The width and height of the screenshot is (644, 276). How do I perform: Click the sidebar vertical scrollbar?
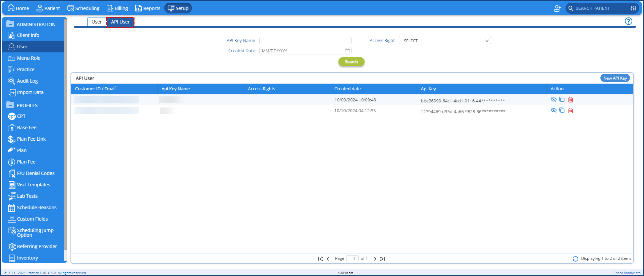[65, 134]
